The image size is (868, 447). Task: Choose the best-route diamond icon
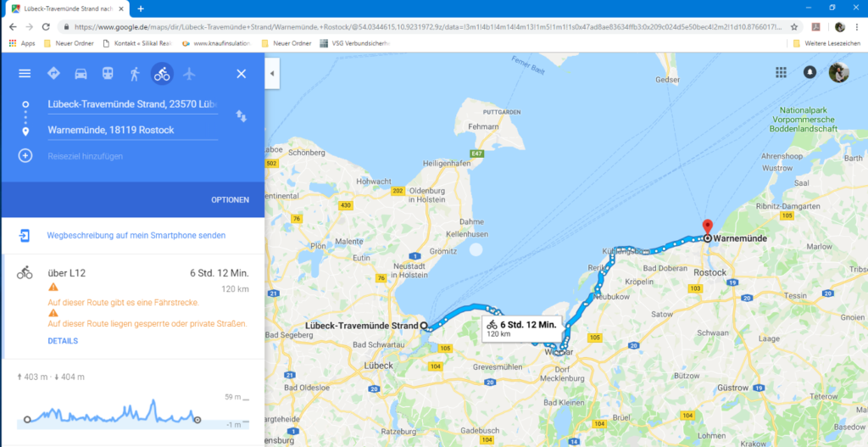point(53,74)
